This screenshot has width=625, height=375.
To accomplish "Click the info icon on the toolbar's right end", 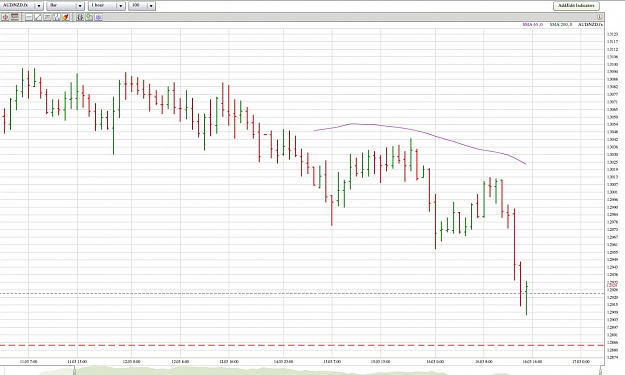I will [599, 17].
